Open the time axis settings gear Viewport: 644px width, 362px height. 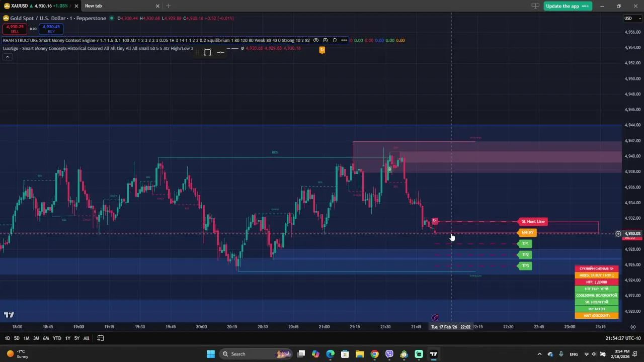pyautogui.click(x=633, y=327)
